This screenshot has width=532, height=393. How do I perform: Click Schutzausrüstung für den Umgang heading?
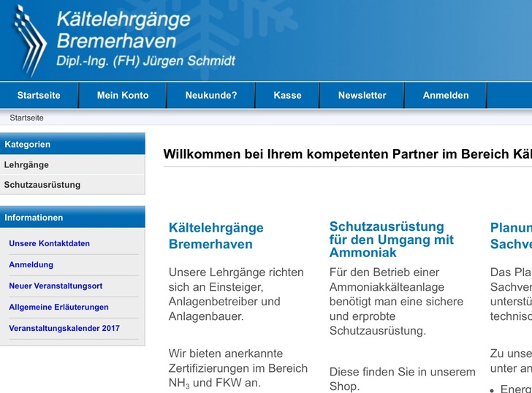(x=391, y=240)
